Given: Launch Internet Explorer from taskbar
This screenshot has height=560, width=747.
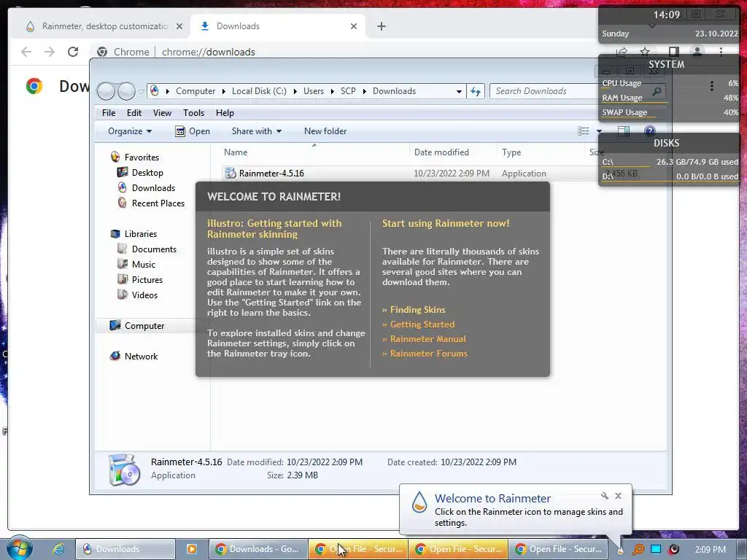Looking at the screenshot, I should coord(58,549).
